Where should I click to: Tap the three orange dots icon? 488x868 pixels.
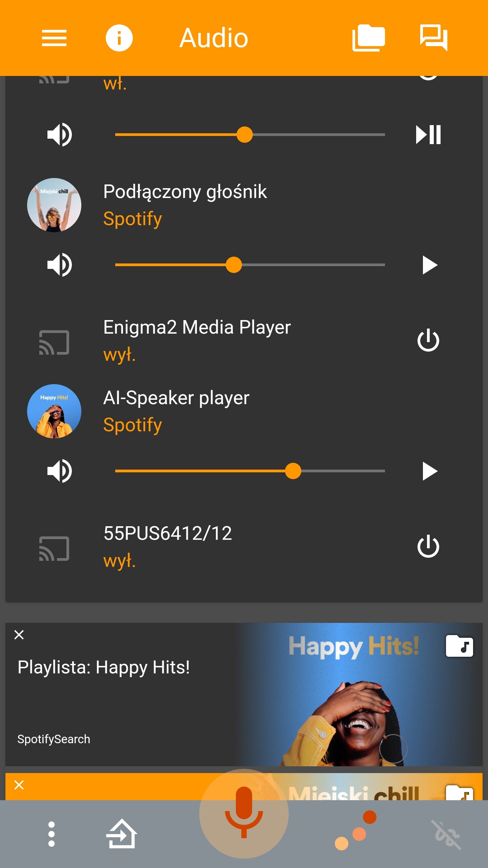click(356, 830)
